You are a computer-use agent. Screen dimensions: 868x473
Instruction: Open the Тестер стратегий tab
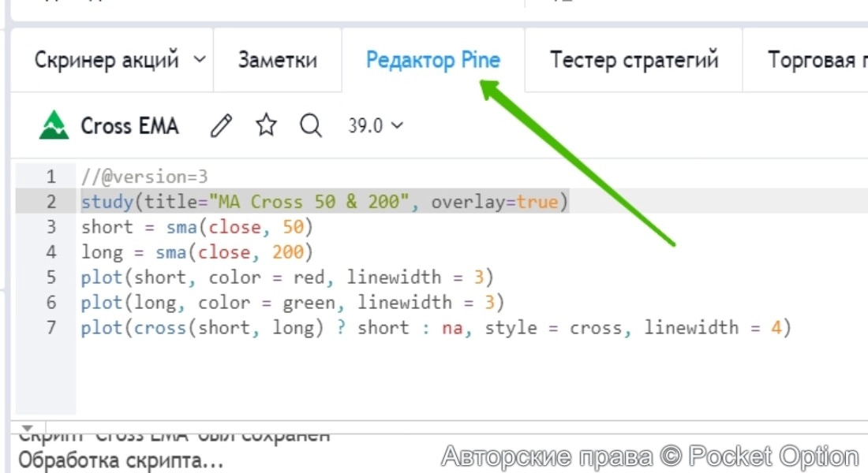(x=634, y=60)
